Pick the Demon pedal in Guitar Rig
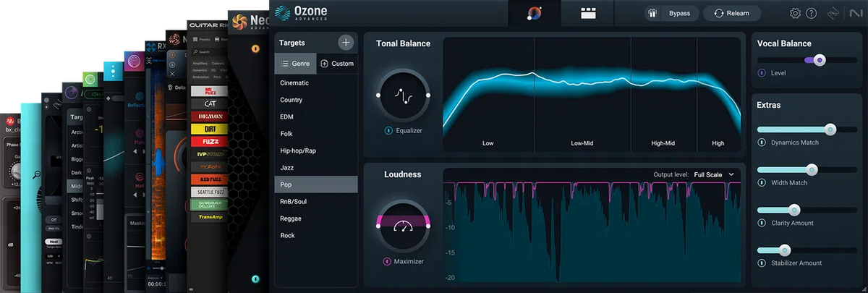 pyautogui.click(x=209, y=116)
